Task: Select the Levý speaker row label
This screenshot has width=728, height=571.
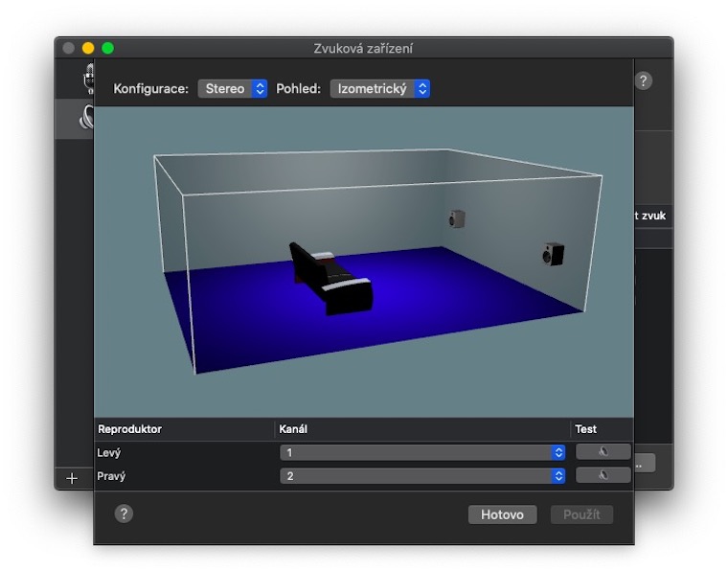Action: click(109, 452)
